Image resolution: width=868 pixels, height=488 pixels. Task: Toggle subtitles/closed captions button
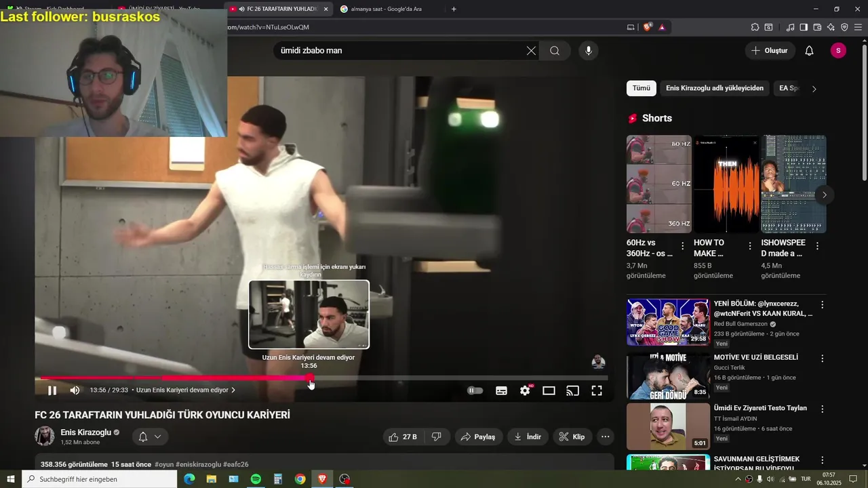pos(502,390)
